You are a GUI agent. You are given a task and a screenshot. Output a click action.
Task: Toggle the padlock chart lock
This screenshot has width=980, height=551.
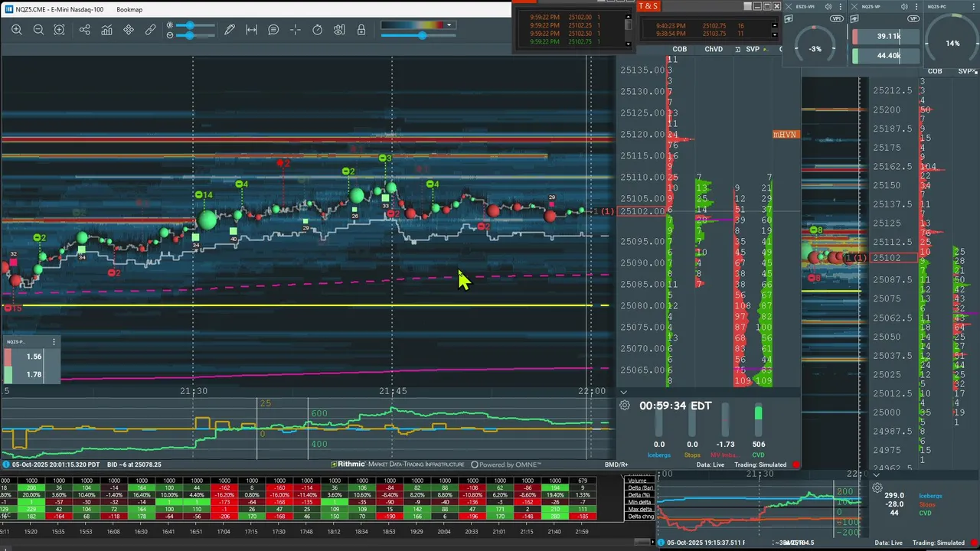(x=361, y=30)
